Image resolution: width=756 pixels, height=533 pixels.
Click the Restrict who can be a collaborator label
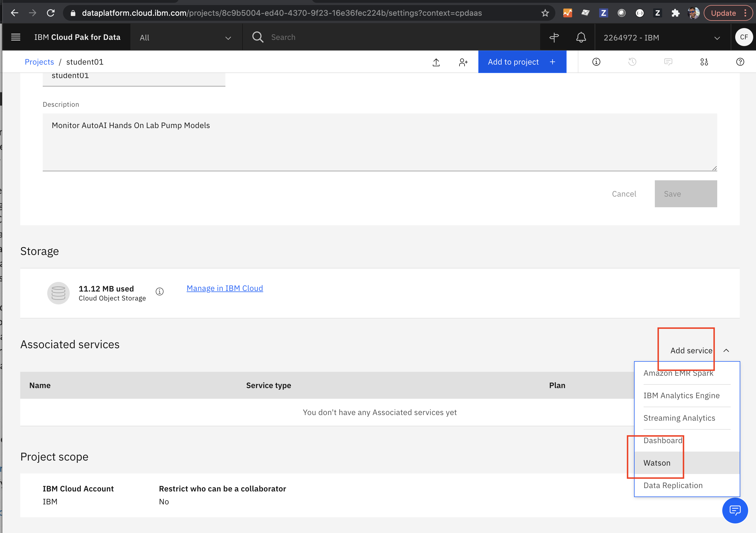click(222, 489)
